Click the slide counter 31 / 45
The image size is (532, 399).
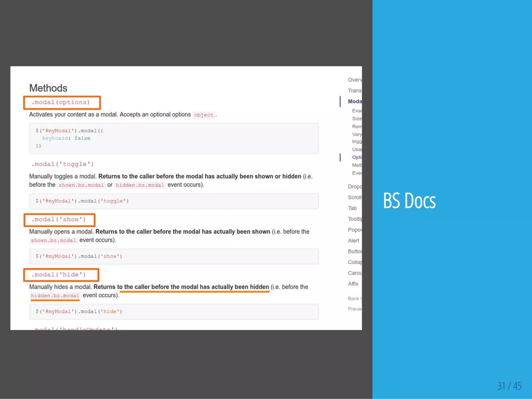coord(509,386)
